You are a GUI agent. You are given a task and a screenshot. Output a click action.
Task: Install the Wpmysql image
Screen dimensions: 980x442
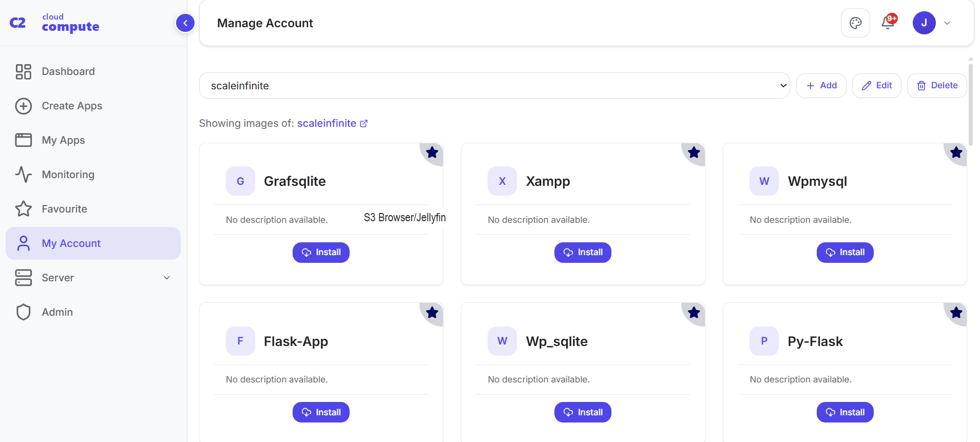click(845, 253)
